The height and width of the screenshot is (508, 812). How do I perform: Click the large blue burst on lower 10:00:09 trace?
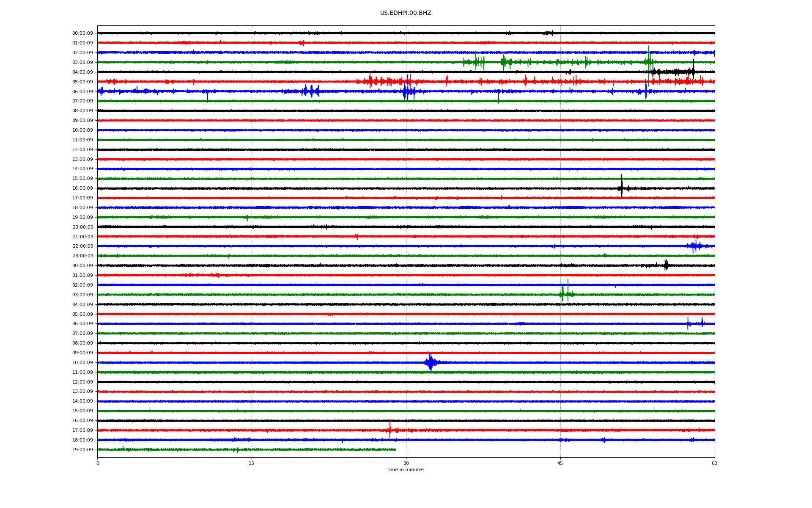click(430, 362)
